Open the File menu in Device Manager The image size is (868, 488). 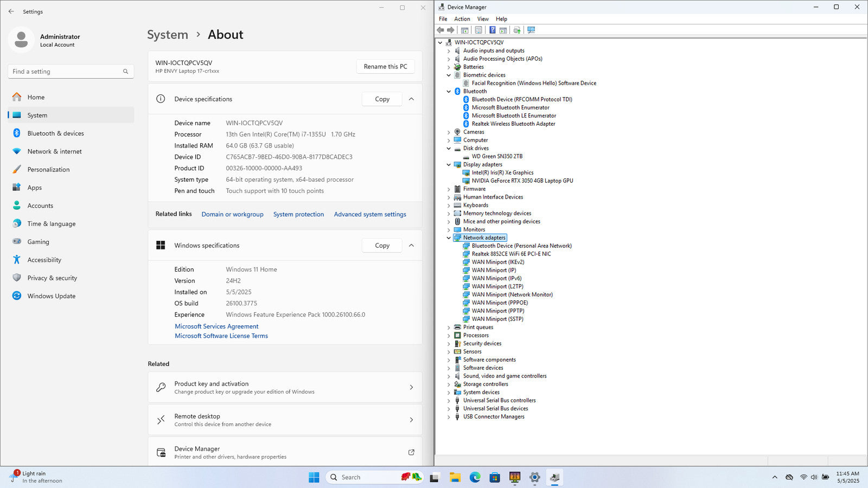tap(443, 19)
